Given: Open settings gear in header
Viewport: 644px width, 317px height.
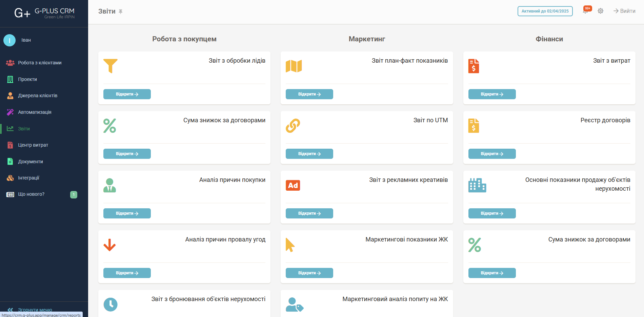Looking at the screenshot, I should point(600,11).
